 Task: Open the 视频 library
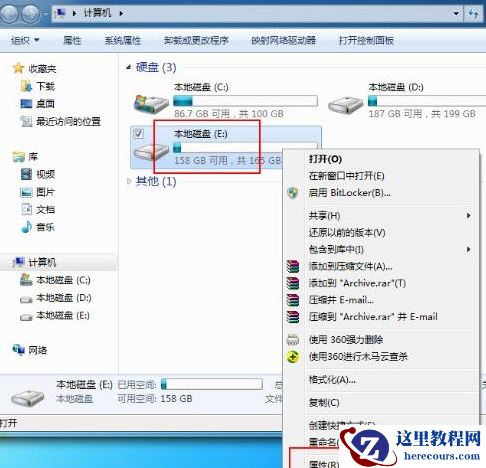(x=37, y=174)
